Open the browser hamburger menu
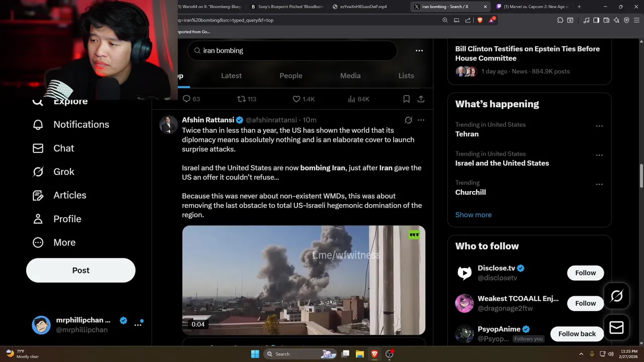The height and width of the screenshot is (362, 644). (636, 20)
